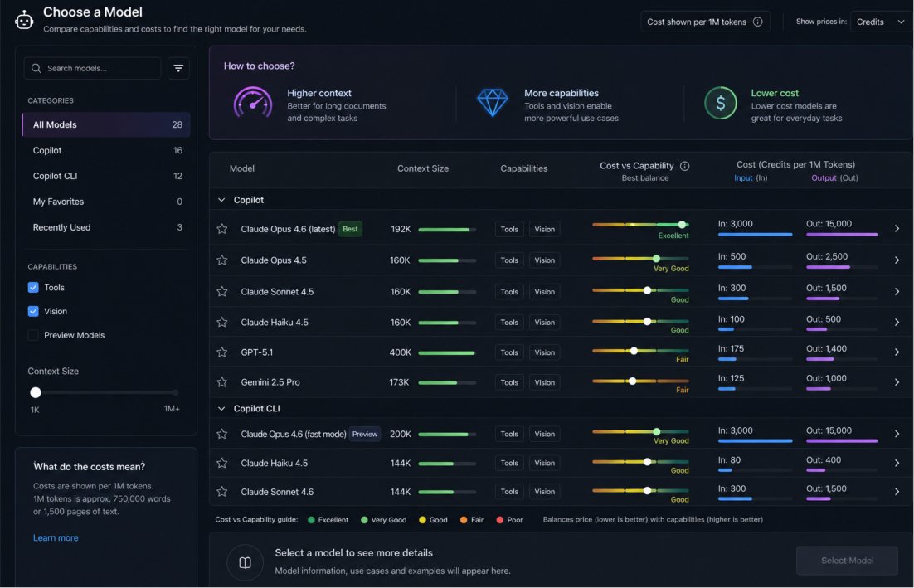Click the Lower cost dollar icon

(x=721, y=103)
